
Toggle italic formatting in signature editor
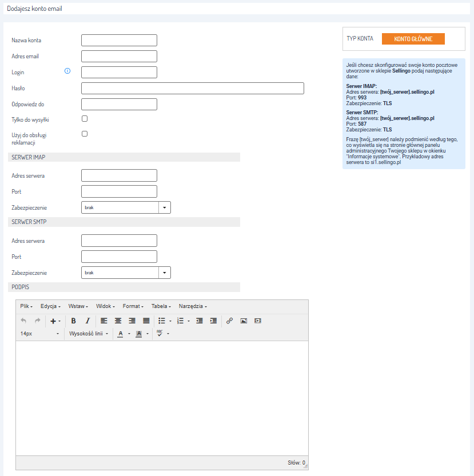tap(87, 321)
